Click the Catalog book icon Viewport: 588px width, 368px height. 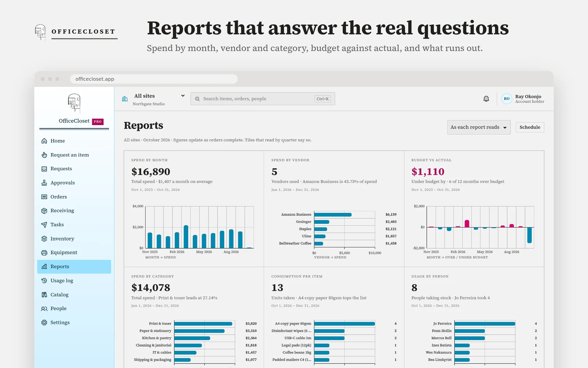pos(44,295)
